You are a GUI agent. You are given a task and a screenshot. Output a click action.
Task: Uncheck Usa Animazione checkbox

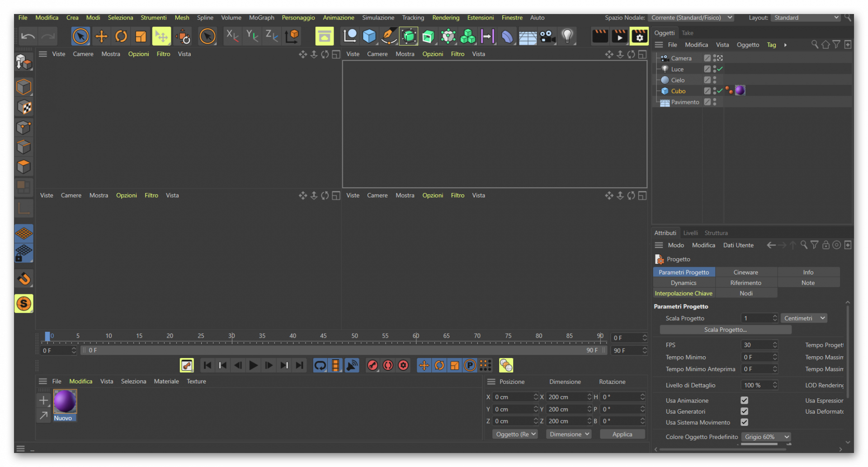click(x=744, y=401)
